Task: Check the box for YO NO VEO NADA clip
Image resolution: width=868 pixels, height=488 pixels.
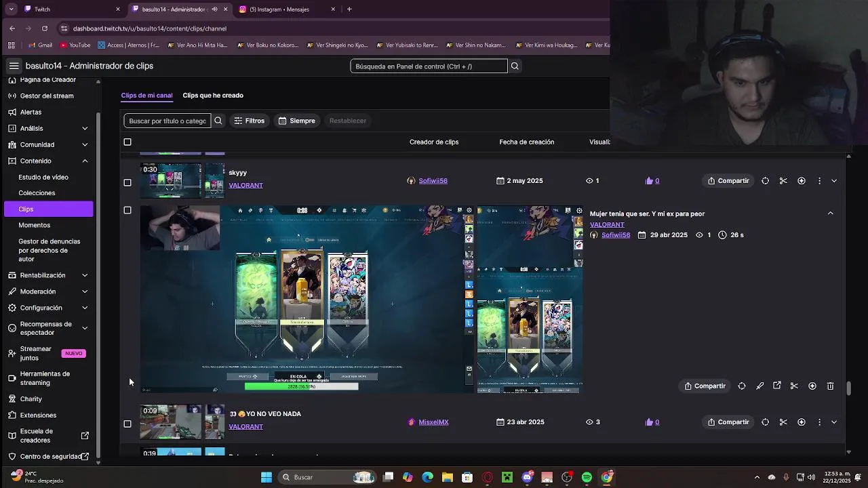Action: pos(127,424)
